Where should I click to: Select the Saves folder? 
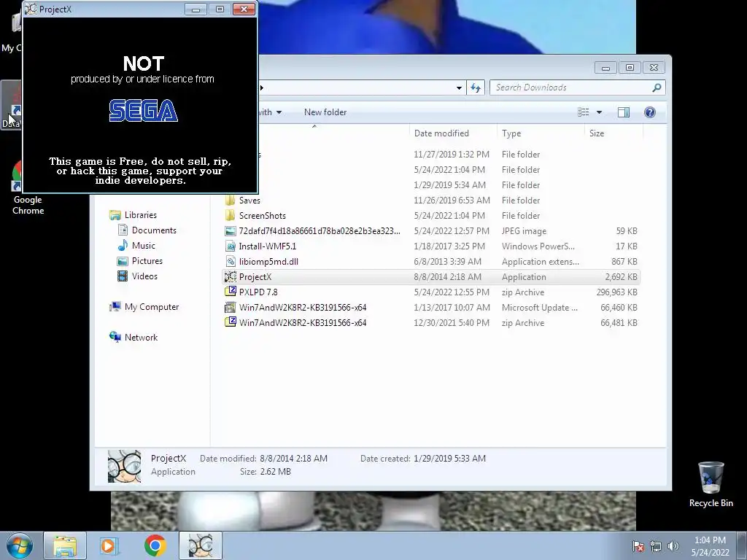[431, 201]
